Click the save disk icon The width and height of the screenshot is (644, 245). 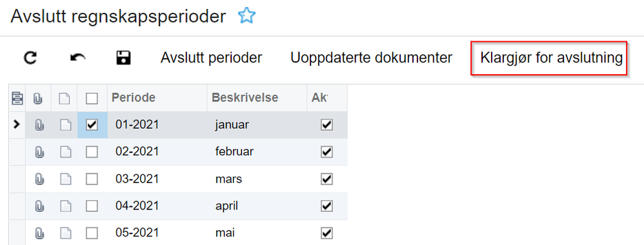coord(124,58)
